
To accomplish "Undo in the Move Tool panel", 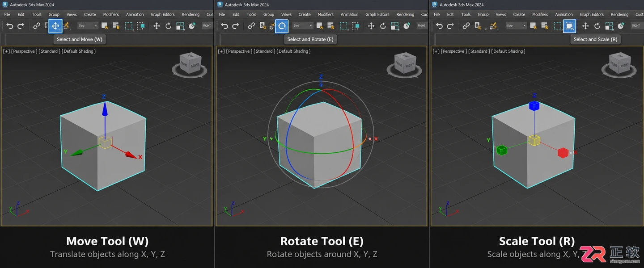I will 10,26.
